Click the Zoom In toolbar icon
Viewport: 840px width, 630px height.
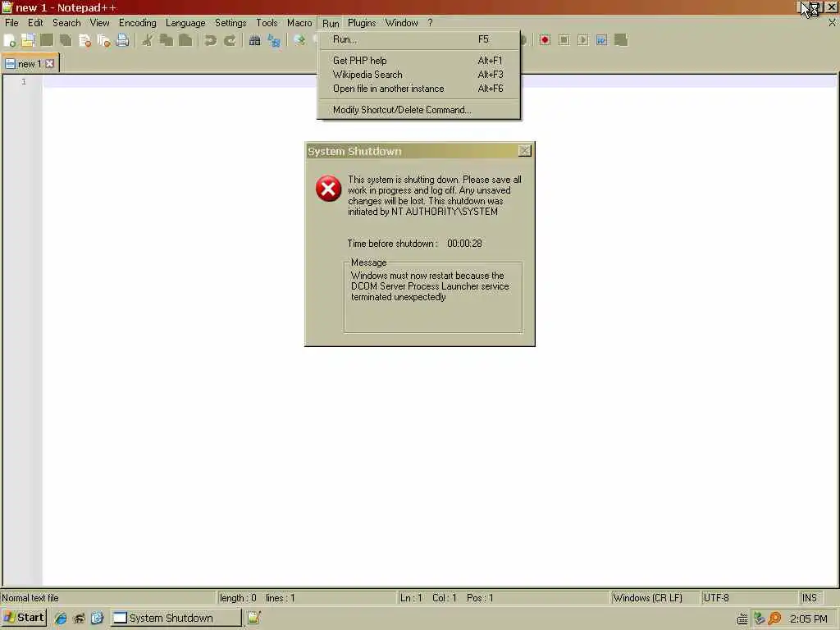[299, 40]
